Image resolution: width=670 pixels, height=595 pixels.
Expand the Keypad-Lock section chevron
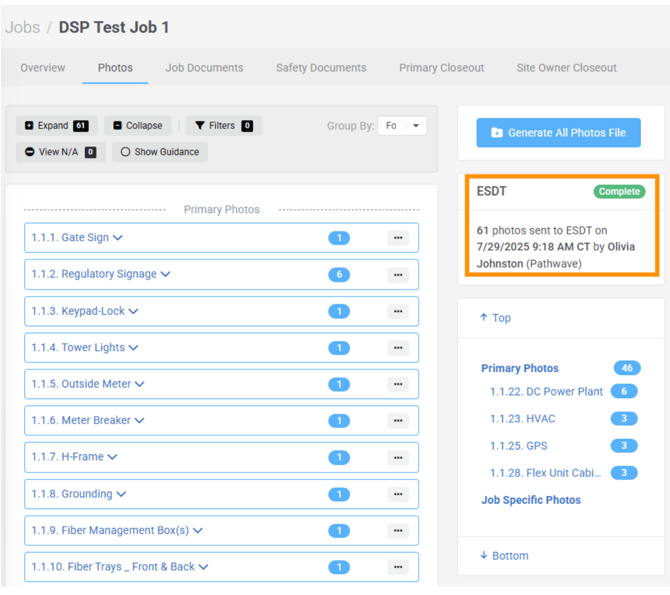pyautogui.click(x=133, y=311)
